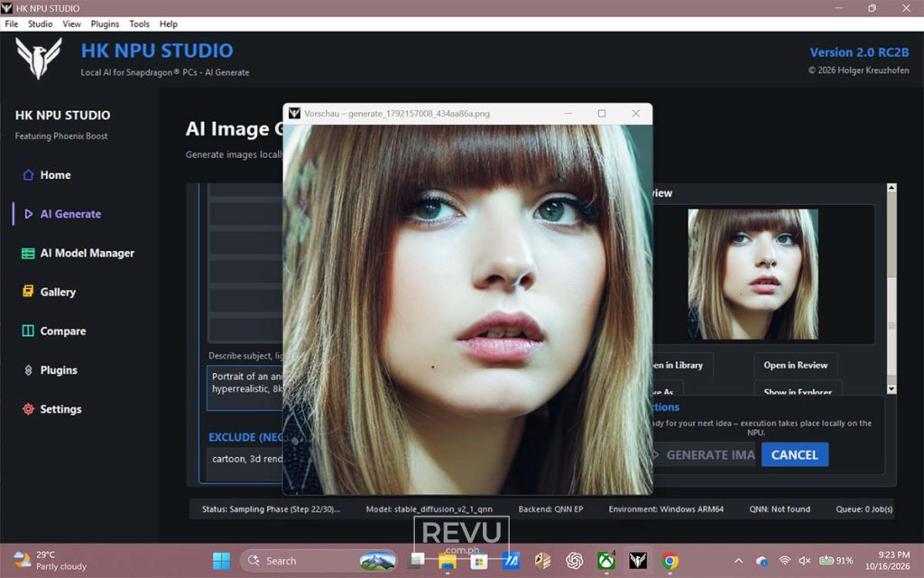Image resolution: width=924 pixels, height=578 pixels.
Task: Click scrollbar up arrow in preview panel
Action: (891, 188)
